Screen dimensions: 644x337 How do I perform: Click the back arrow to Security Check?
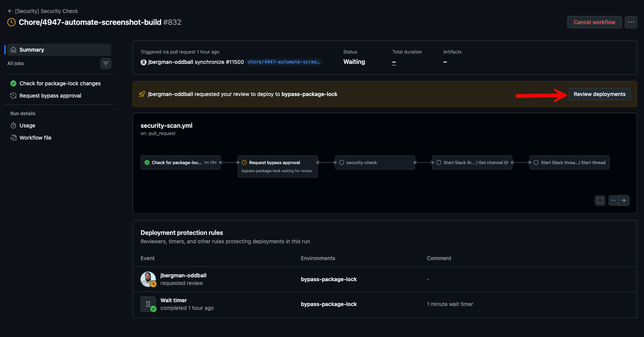10,11
